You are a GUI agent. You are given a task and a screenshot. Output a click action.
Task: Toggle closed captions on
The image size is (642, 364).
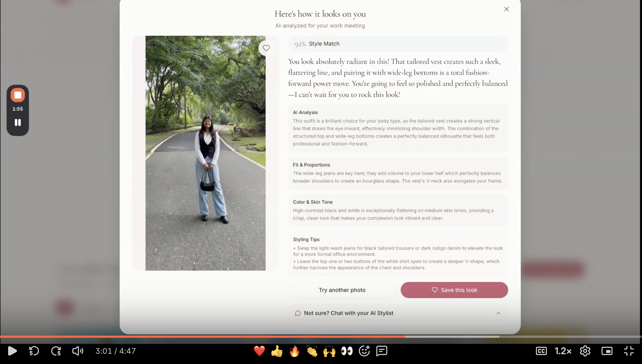541,351
